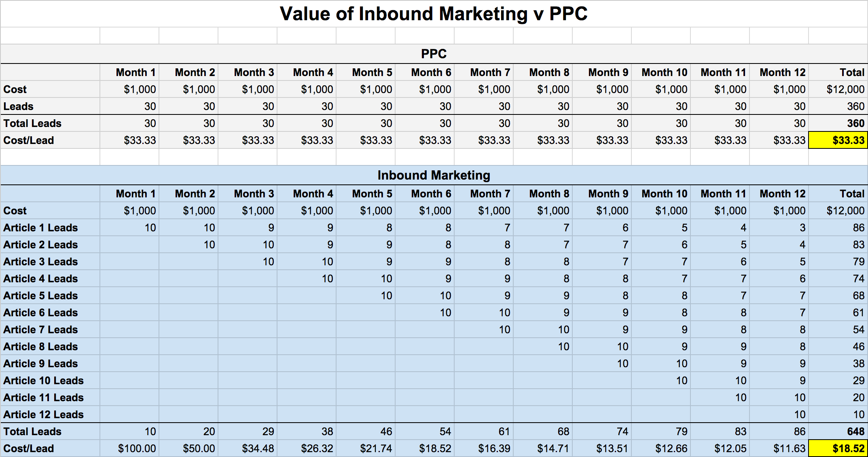868x457 pixels.
Task: Click the Article 12 Leads row label
Action: coord(43,414)
